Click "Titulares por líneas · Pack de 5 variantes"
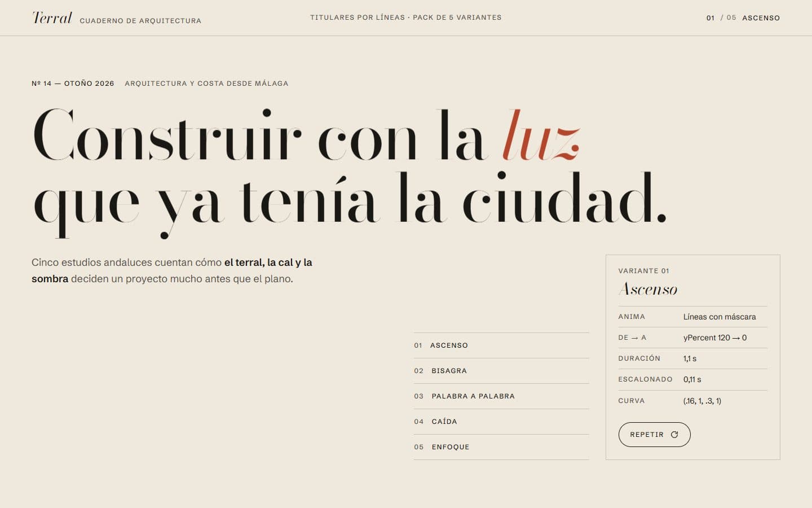Viewport: 812px width, 508px height. (406, 17)
